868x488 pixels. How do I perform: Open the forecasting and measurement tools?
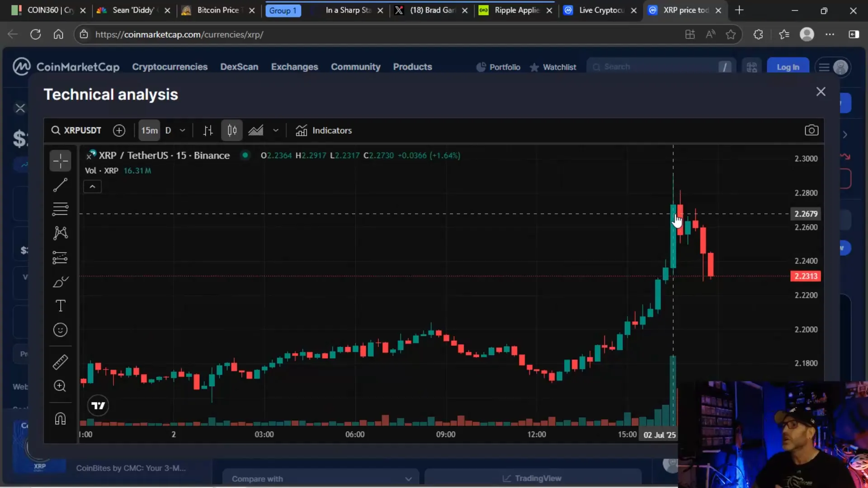[x=60, y=258]
